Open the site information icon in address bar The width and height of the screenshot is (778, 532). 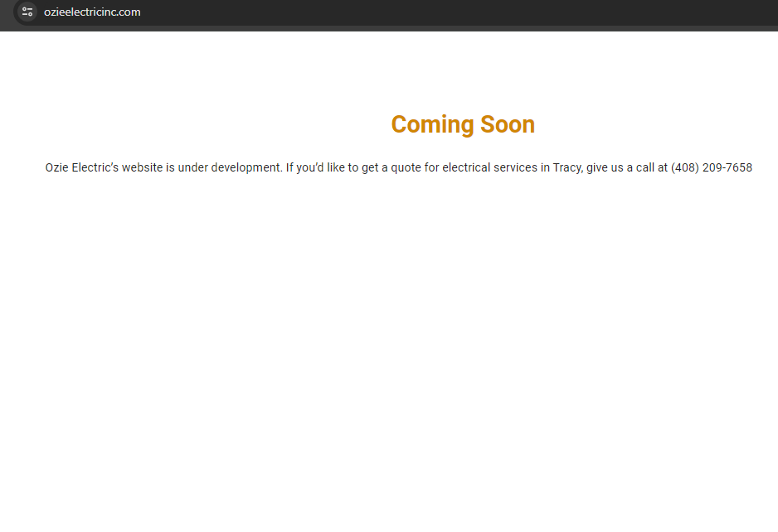(x=27, y=12)
